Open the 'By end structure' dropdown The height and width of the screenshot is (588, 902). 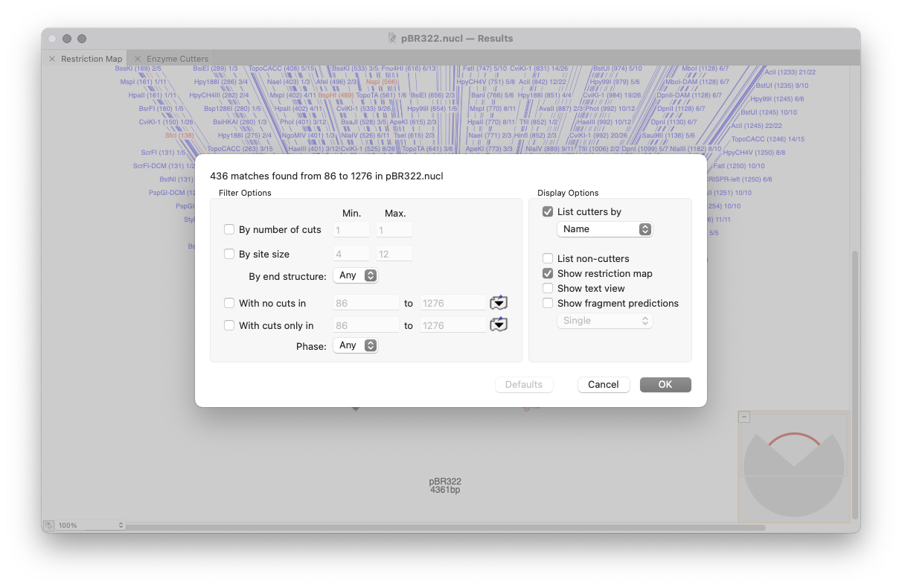(x=356, y=276)
